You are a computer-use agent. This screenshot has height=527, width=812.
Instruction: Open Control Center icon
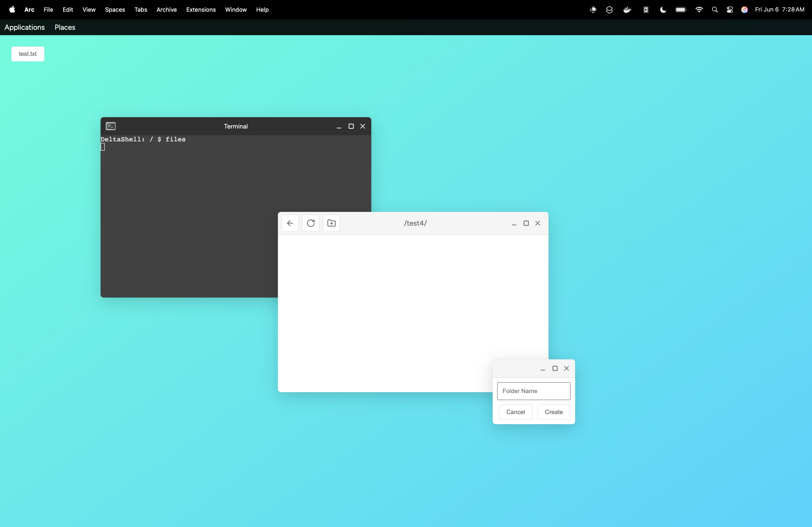(730, 9)
